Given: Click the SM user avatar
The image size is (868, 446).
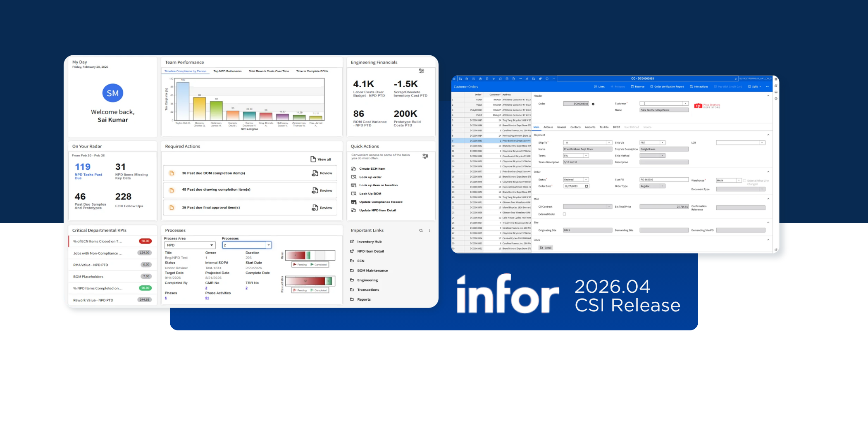Looking at the screenshot, I should 113,93.
